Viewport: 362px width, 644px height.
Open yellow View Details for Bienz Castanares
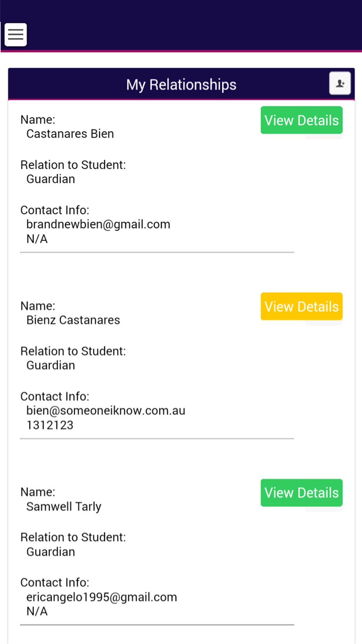302,306
